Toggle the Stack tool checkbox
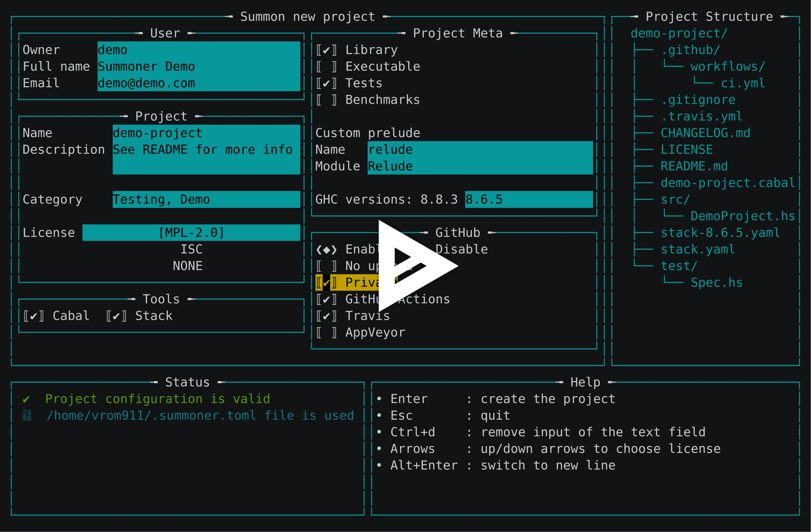This screenshot has width=811, height=532. pos(116,316)
